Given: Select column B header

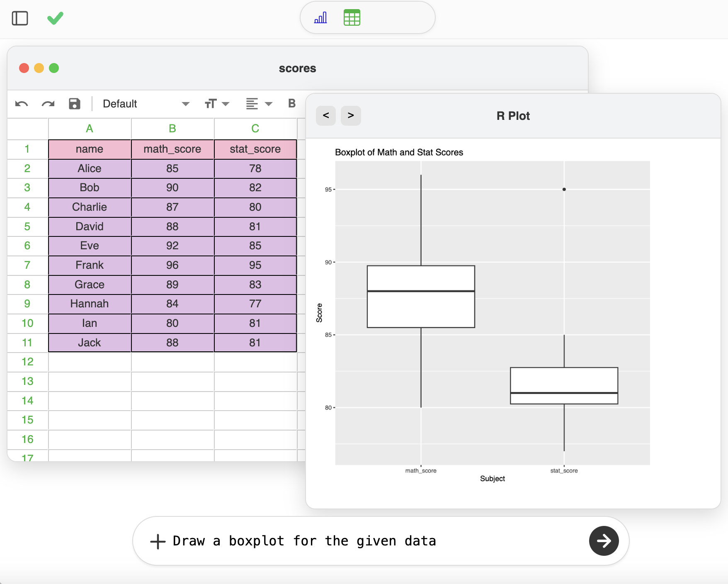Looking at the screenshot, I should [x=172, y=129].
